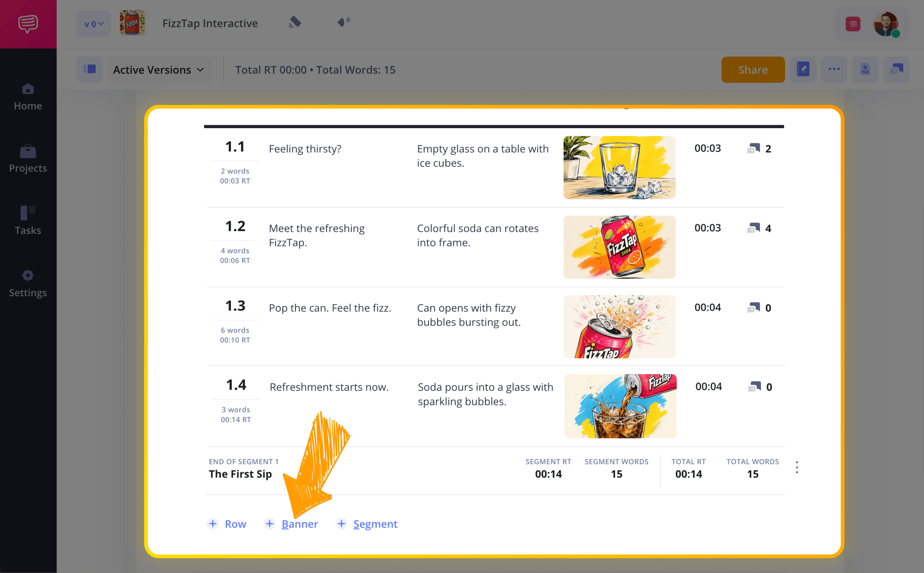Open Projects in the sidebar
This screenshot has width=924, height=573.
point(28,159)
